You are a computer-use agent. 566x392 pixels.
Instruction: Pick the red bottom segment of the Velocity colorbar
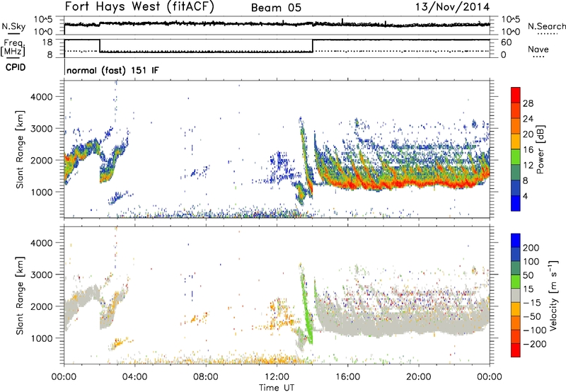tap(516, 350)
